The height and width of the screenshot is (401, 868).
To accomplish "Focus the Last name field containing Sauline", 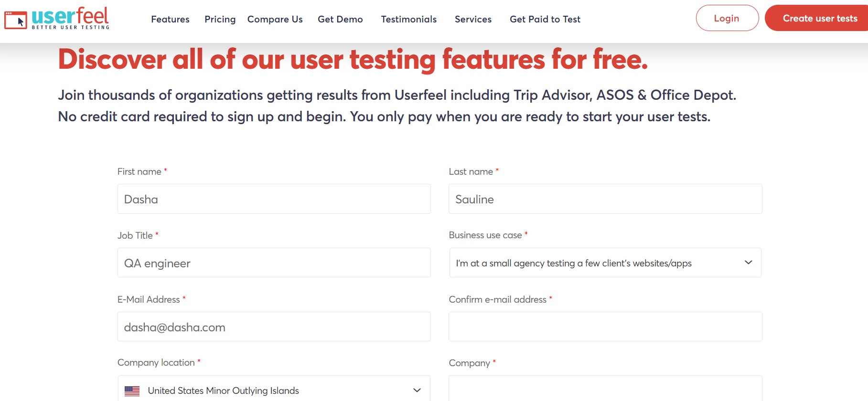I will 605,199.
